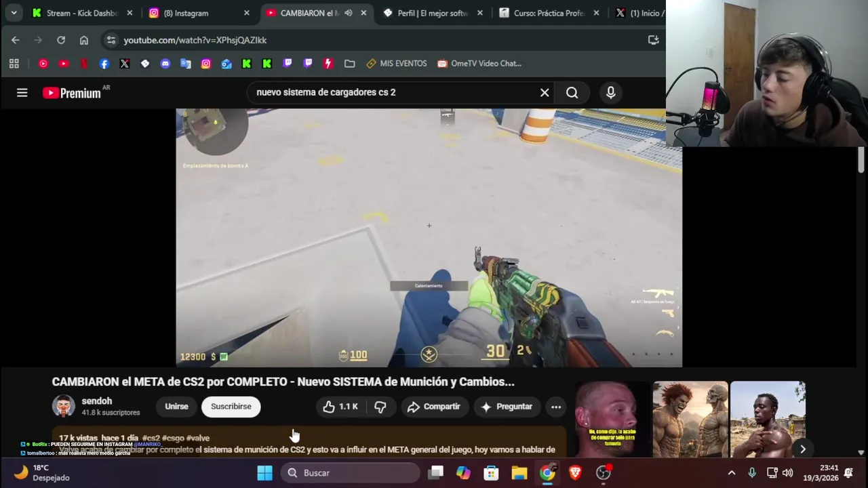
Task: Open the taskbar volume speaker icon
Action: (x=787, y=473)
